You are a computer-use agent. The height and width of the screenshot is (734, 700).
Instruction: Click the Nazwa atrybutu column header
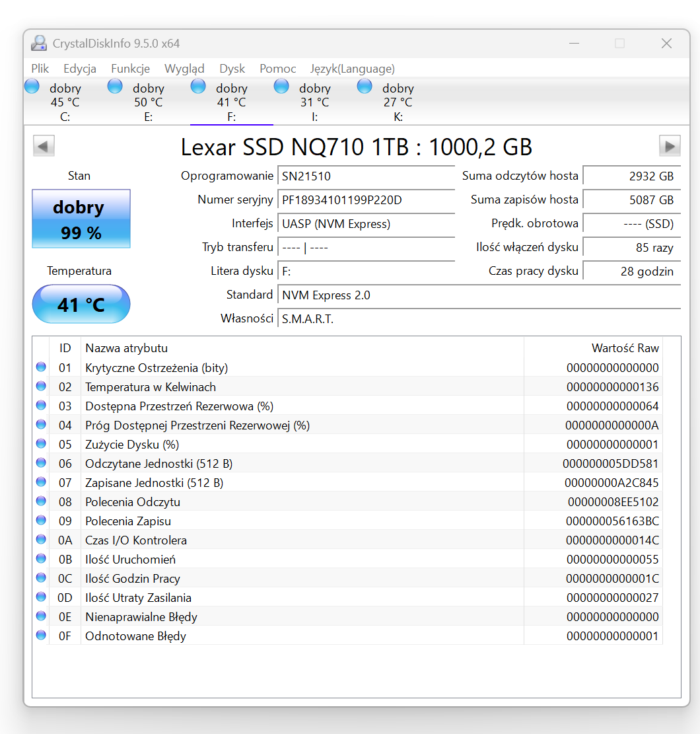(126, 348)
